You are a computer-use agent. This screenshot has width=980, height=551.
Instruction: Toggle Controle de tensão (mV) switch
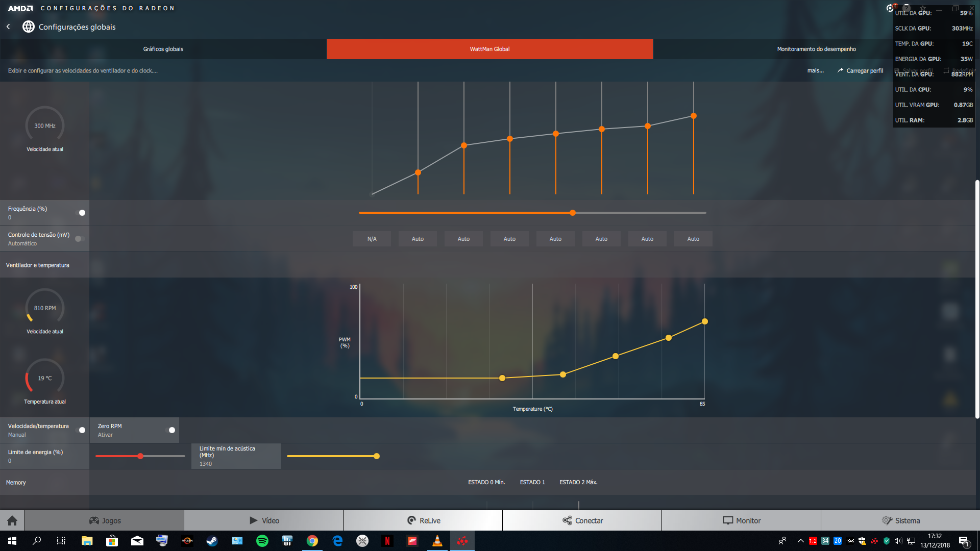coord(80,239)
